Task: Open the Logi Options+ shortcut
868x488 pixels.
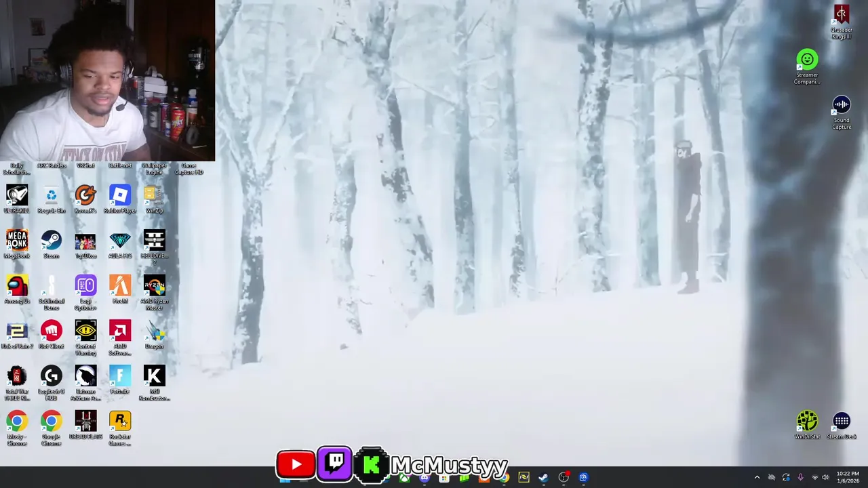Action: point(85,293)
